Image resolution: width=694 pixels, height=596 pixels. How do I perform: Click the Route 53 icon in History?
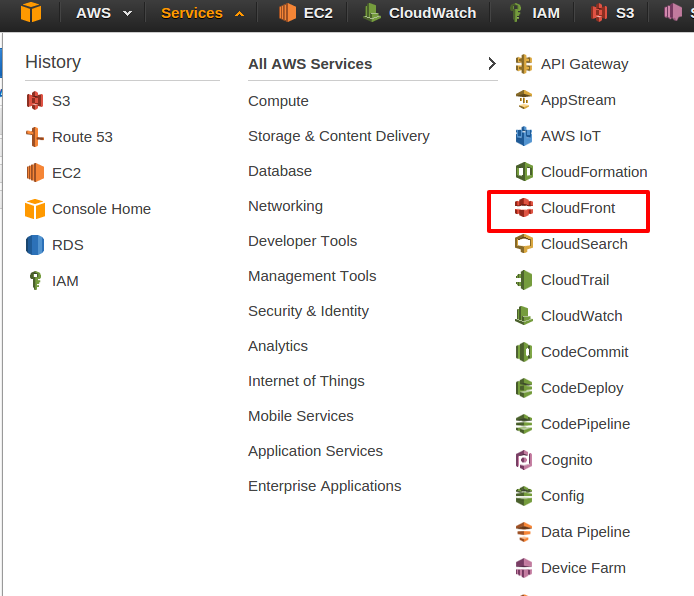pyautogui.click(x=35, y=137)
